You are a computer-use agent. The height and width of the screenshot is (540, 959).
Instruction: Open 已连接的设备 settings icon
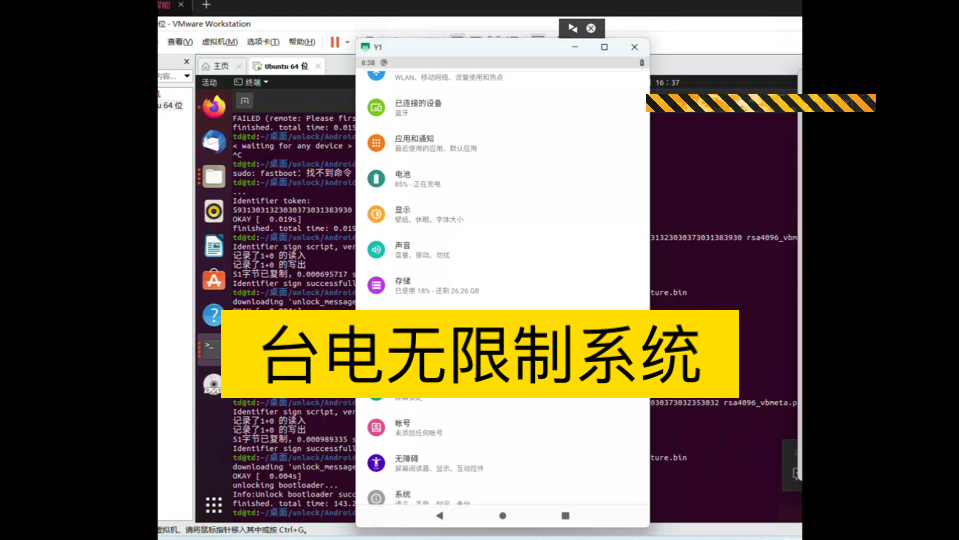tap(376, 108)
